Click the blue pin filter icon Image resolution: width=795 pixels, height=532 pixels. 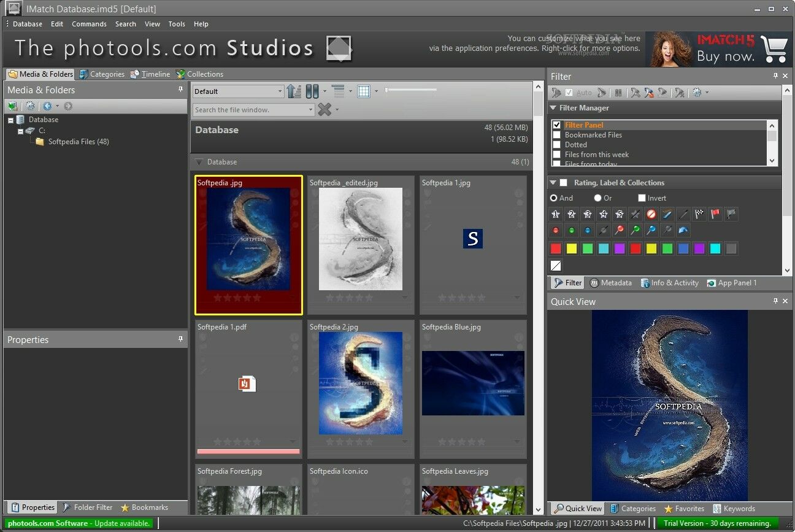pos(651,231)
